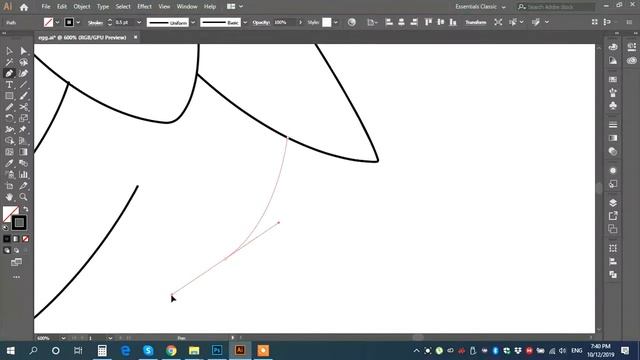Image resolution: width=640 pixels, height=360 pixels.
Task: Set paint mode to None
Action: (x=25, y=239)
